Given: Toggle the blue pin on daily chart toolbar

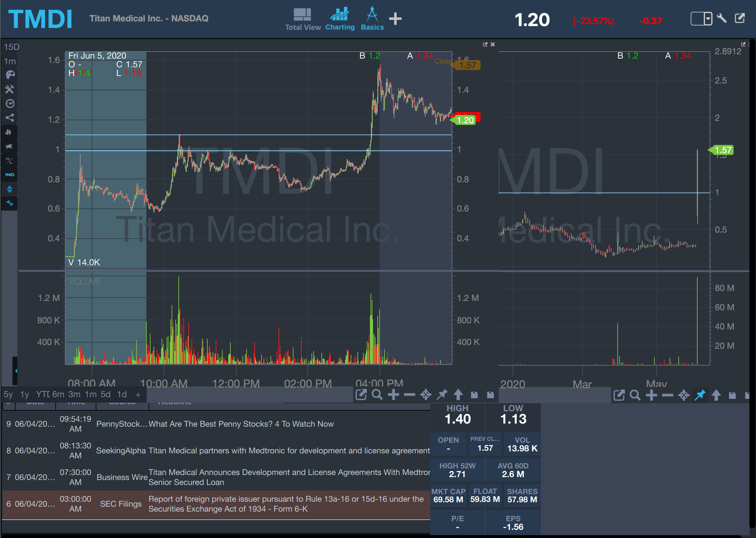Looking at the screenshot, I should click(x=700, y=395).
